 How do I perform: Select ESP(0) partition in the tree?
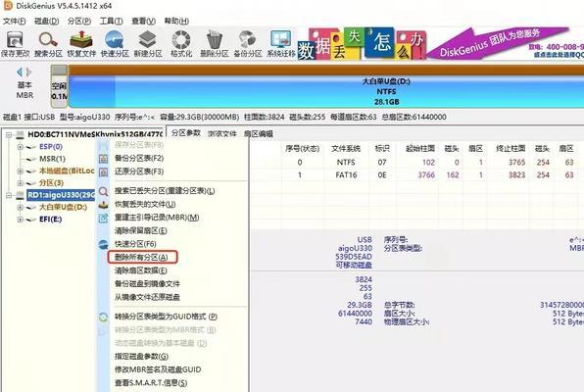pyautogui.click(x=51, y=147)
